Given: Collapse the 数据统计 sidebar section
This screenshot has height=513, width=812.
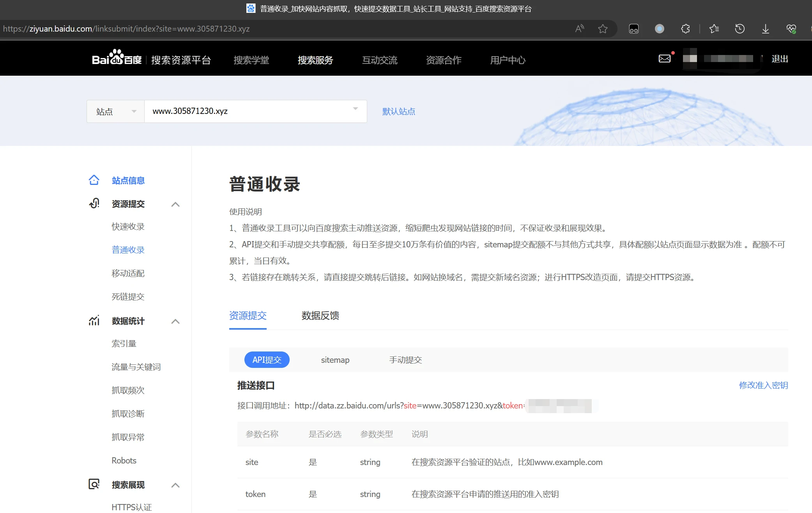Looking at the screenshot, I should tap(175, 321).
